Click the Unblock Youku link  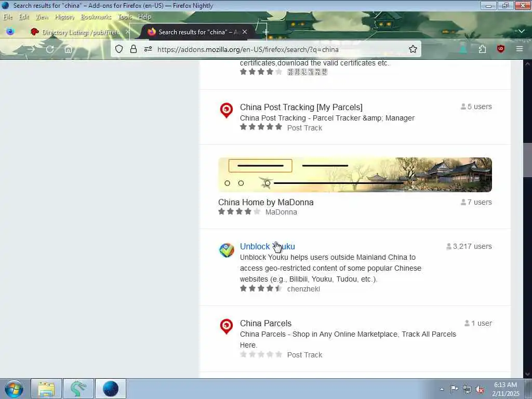tap(268, 246)
